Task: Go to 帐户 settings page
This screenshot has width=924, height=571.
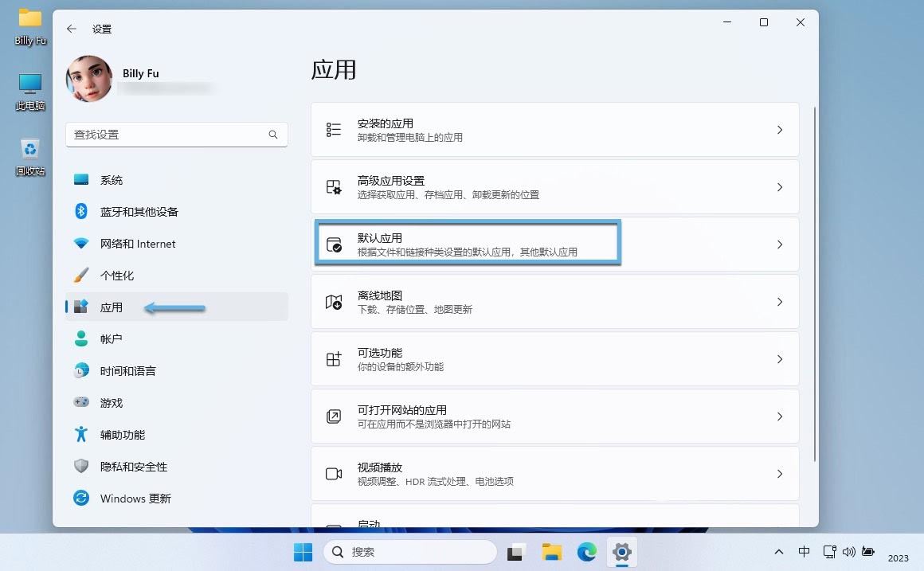Action: [111, 339]
